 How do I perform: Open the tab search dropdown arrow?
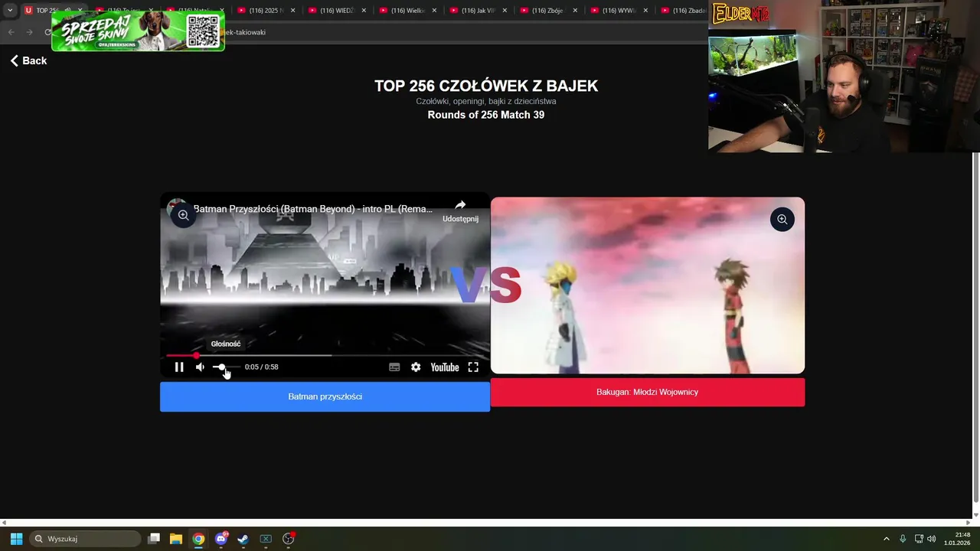10,11
